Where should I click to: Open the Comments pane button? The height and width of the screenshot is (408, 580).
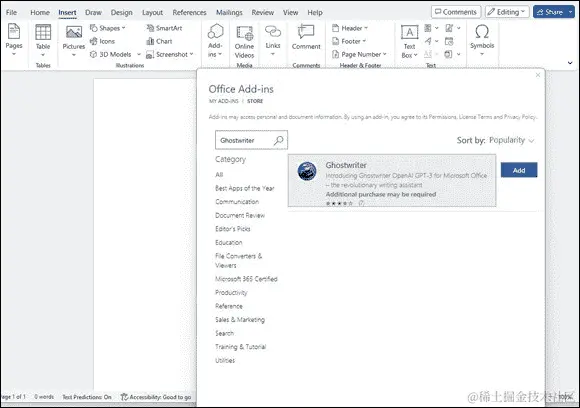(456, 12)
